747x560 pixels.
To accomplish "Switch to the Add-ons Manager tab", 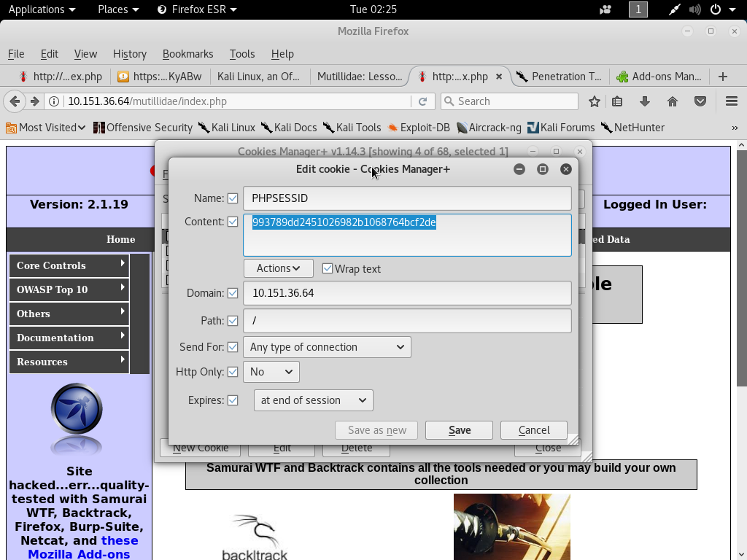I will 659,77.
